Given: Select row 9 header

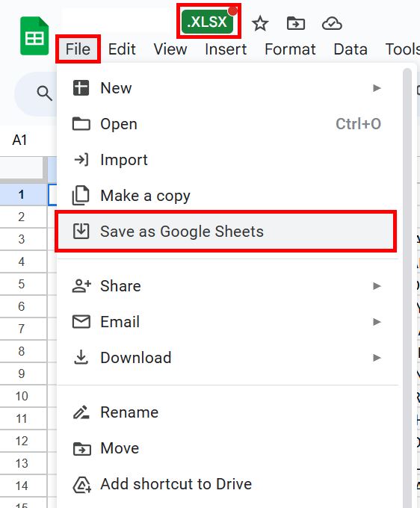Looking at the screenshot, I should (x=22, y=374).
